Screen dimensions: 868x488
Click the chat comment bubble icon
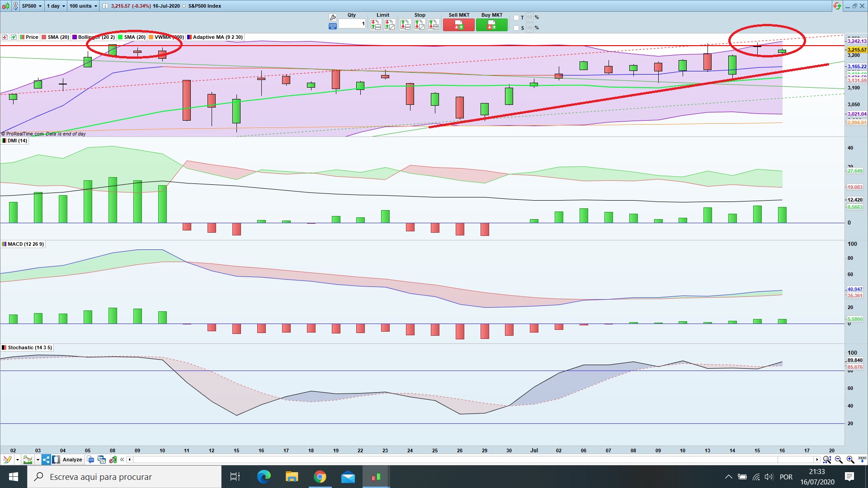(90, 460)
